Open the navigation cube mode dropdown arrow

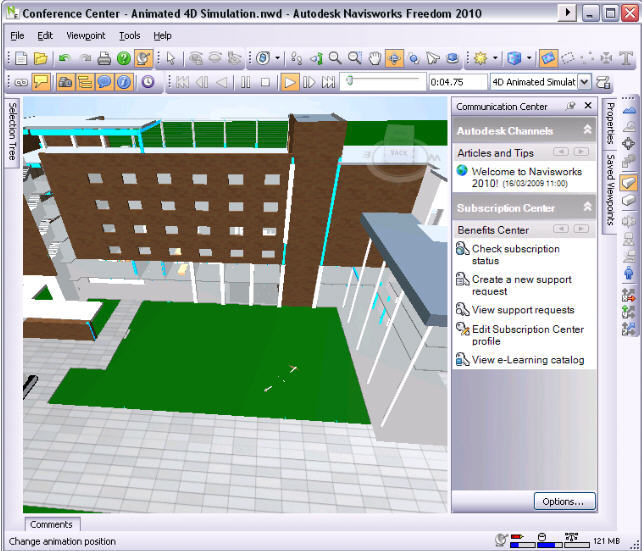coord(277,59)
